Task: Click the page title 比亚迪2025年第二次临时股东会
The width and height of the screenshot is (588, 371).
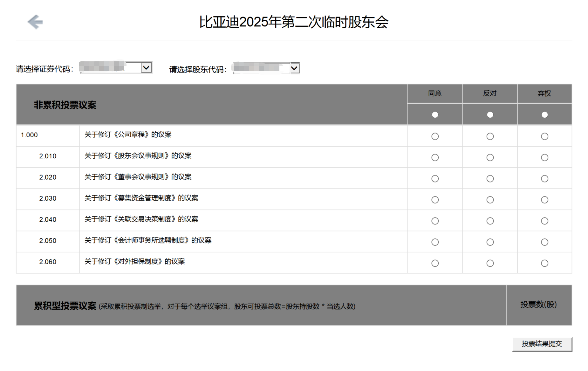Action: point(294,22)
